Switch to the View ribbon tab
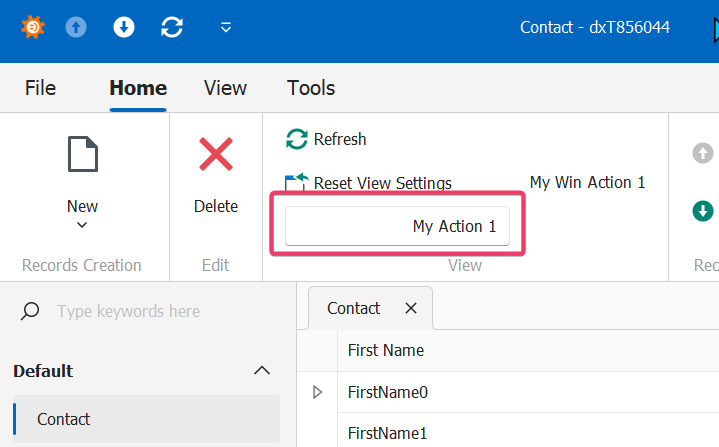 [225, 88]
